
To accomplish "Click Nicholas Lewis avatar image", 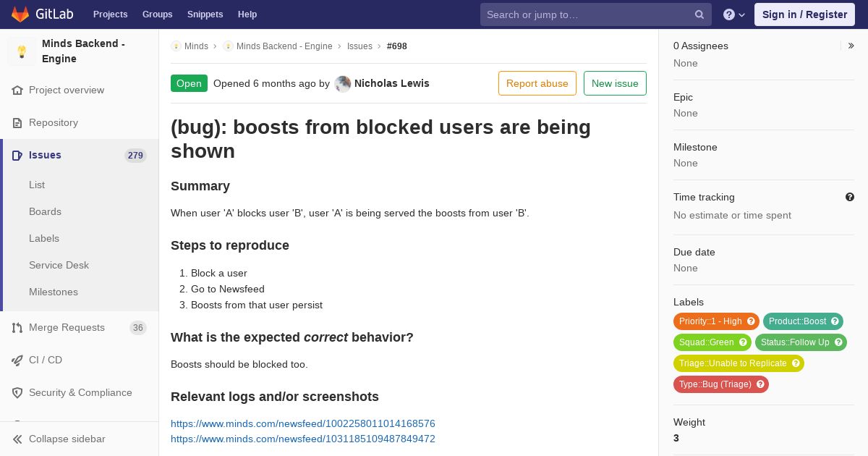I will [343, 83].
